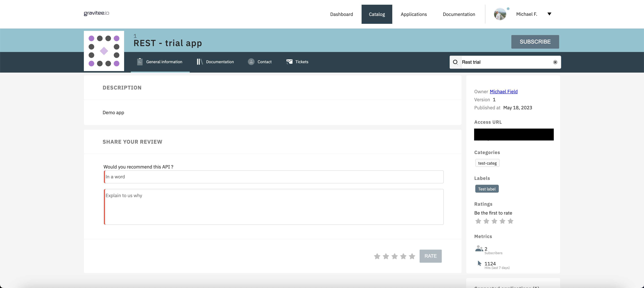Go to Applications in top navigation
The image size is (644, 288).
(x=414, y=14)
